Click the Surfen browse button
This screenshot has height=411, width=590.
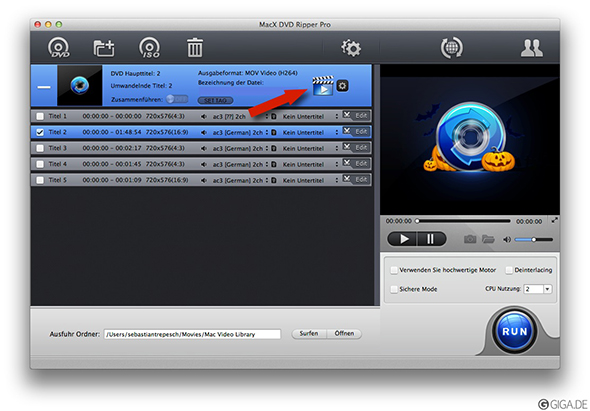click(x=309, y=333)
